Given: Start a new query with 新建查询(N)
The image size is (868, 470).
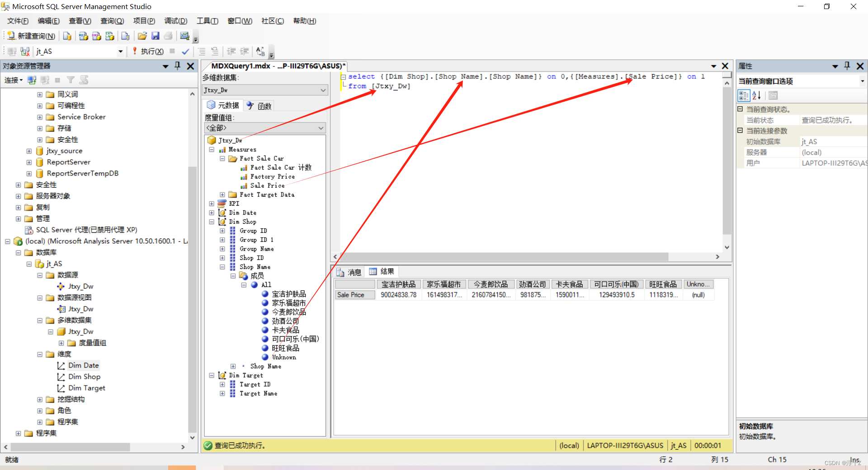Looking at the screenshot, I should point(31,36).
